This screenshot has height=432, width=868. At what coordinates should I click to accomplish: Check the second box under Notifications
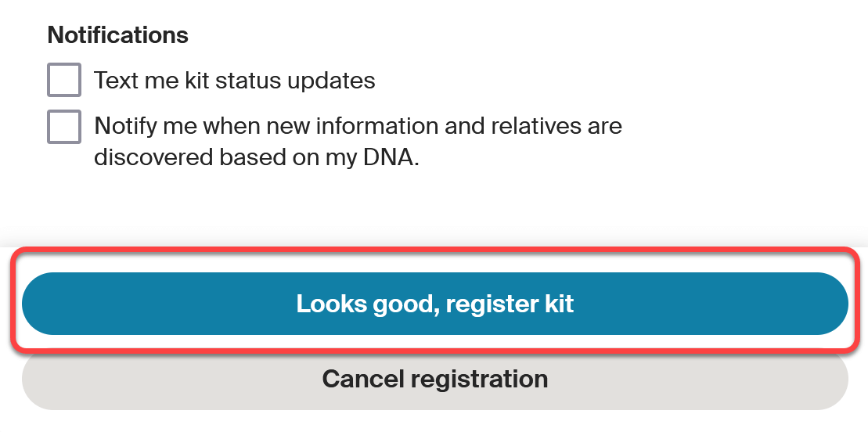tap(64, 127)
